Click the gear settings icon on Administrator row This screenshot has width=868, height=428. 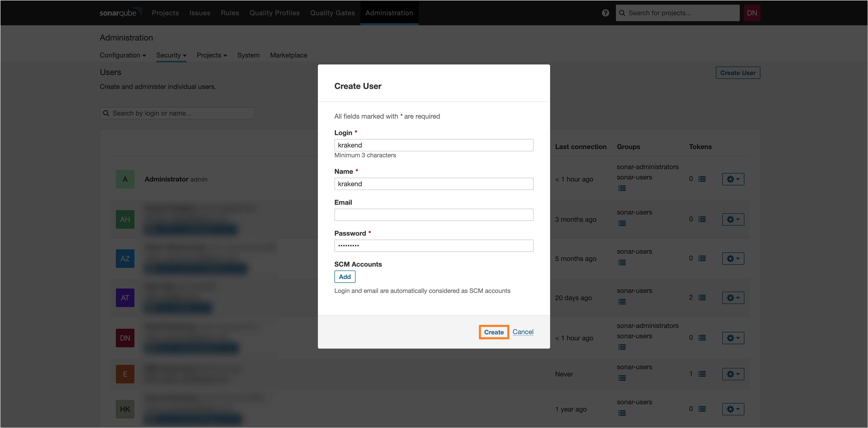coord(733,179)
